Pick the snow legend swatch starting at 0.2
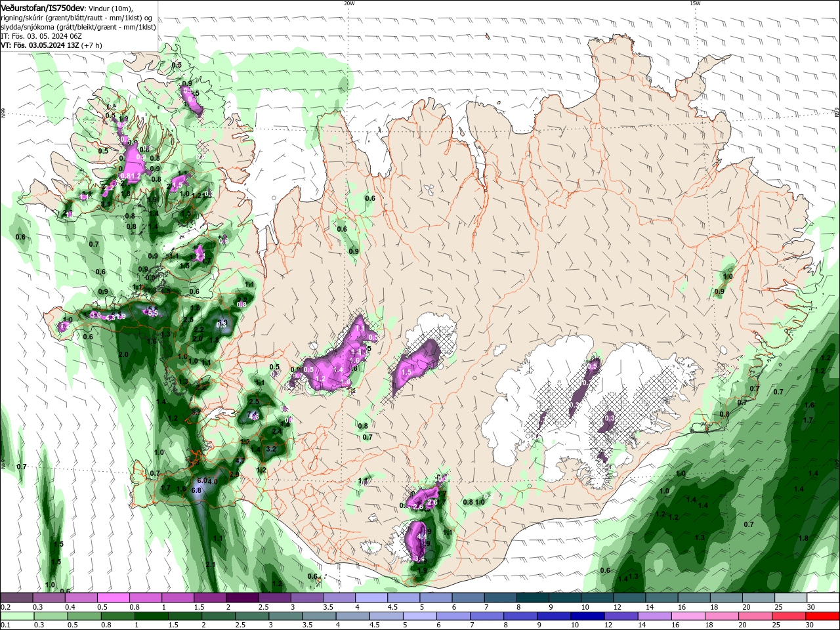 [x=16, y=598]
